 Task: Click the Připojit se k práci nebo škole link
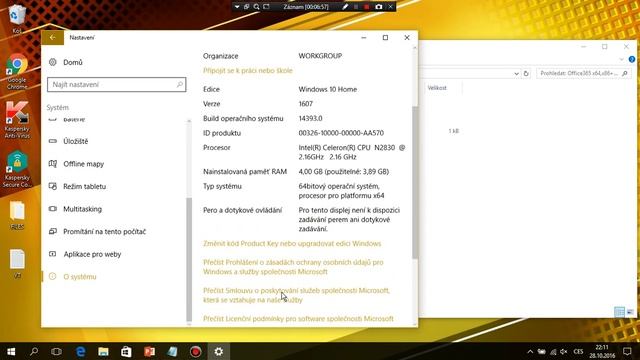[x=248, y=71]
